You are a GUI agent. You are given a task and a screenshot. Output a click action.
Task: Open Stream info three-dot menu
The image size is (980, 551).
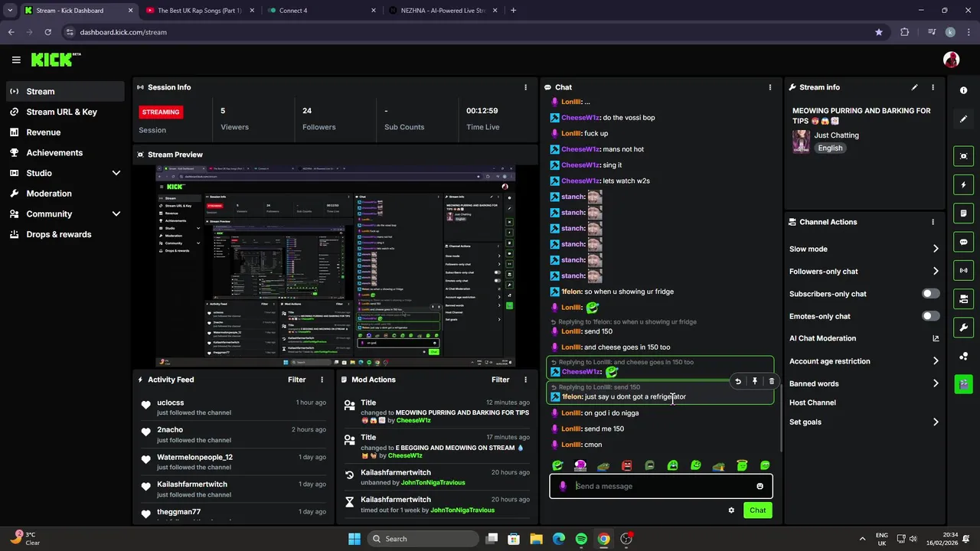pyautogui.click(x=933, y=87)
